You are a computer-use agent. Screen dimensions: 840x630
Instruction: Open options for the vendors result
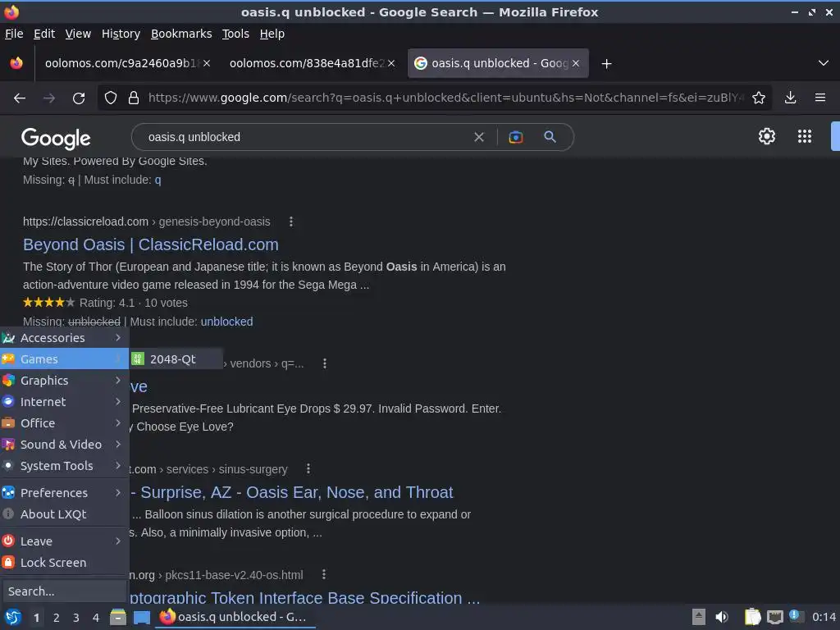325,363
